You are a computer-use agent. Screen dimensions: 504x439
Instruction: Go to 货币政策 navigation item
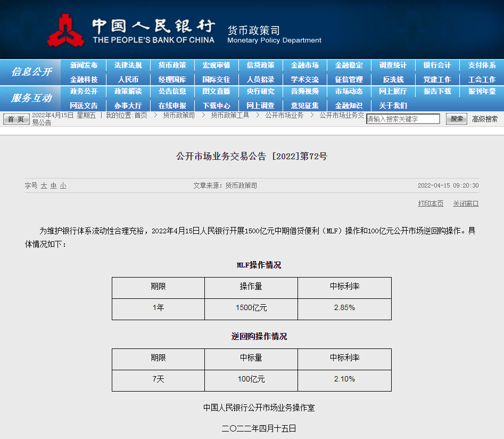click(172, 66)
